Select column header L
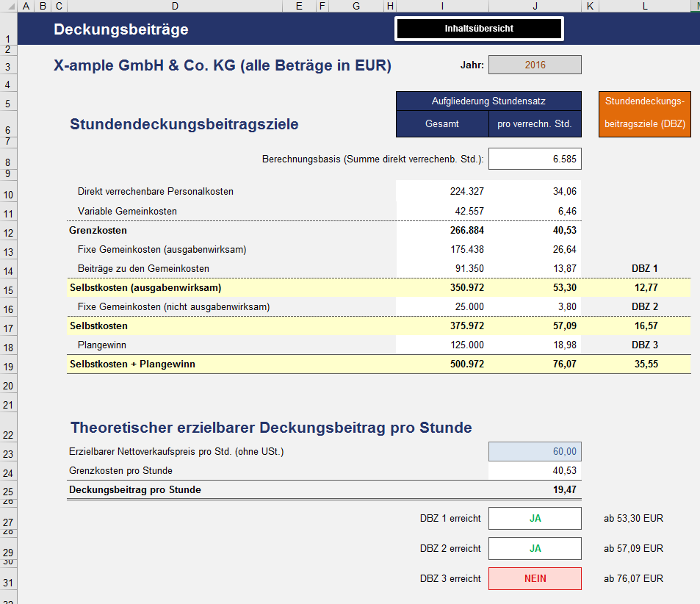700x604 pixels. coord(644,6)
